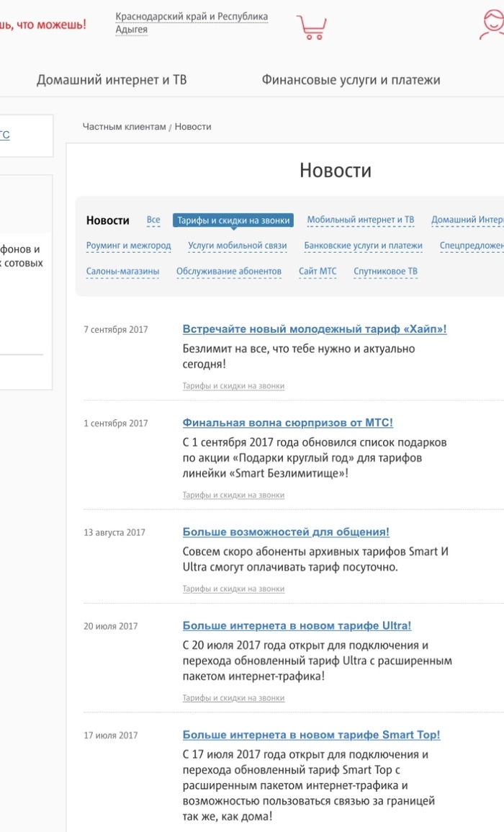Select Тарифы и скидки на звонки filter

(233, 220)
